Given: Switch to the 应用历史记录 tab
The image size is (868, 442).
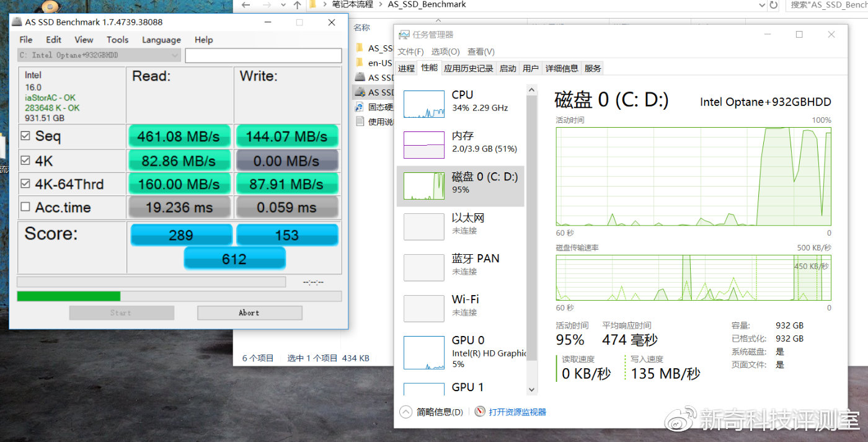Looking at the screenshot, I should coord(469,68).
